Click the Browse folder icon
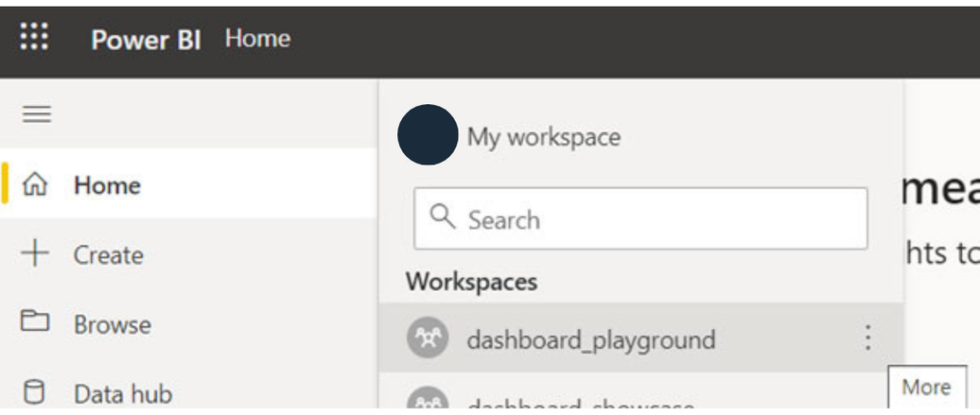 click(x=35, y=323)
